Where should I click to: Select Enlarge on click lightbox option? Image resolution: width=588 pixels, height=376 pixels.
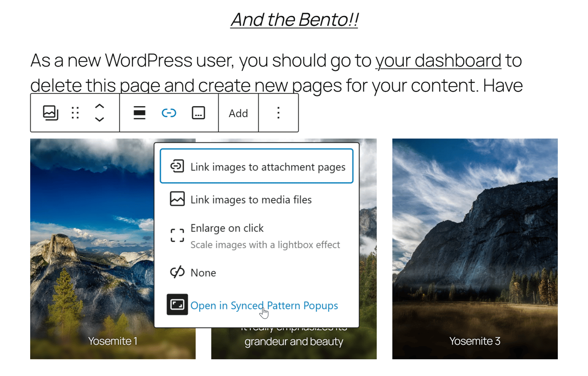257,236
